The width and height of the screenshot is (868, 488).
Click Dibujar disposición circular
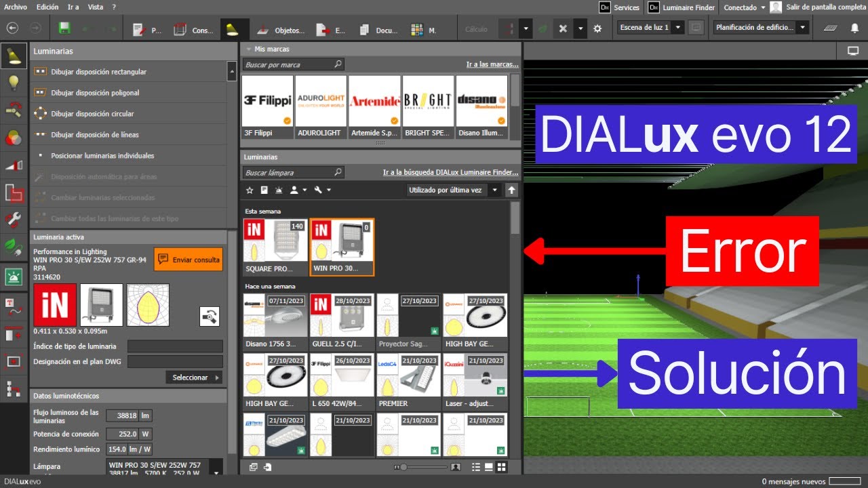pos(128,114)
